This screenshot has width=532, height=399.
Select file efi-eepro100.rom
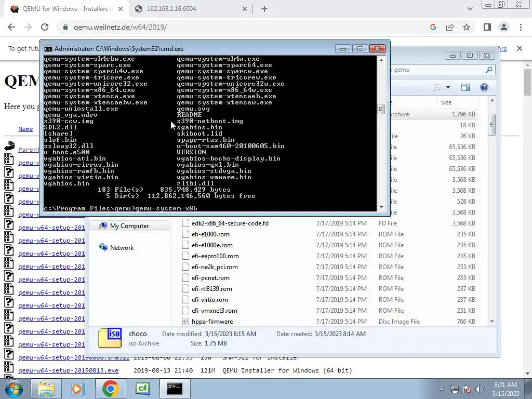(x=215, y=256)
